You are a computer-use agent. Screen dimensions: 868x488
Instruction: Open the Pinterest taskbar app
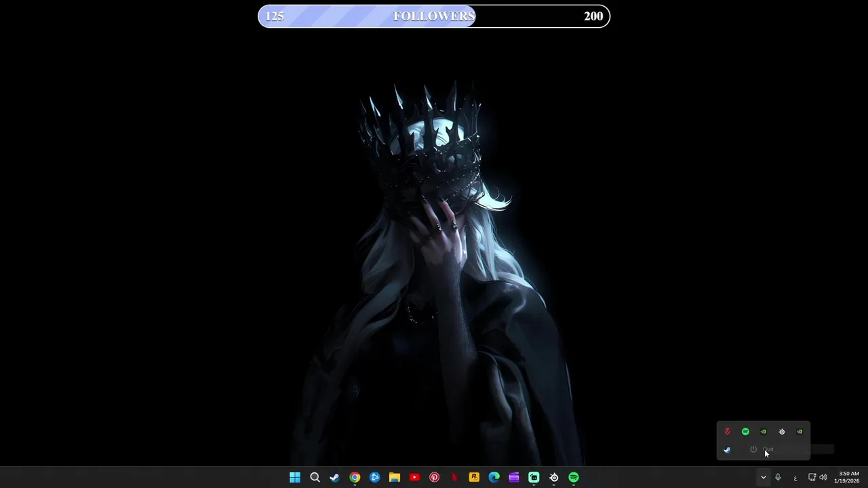[434, 477]
